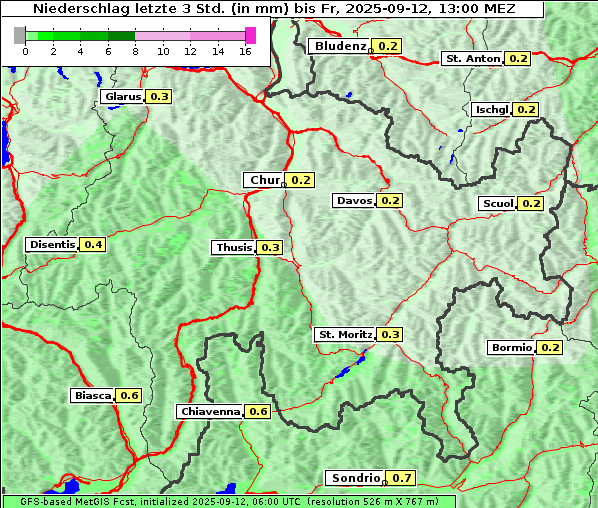This screenshot has width=598, height=508.
Task: Click the Scuol city label
Action: [x=497, y=204]
